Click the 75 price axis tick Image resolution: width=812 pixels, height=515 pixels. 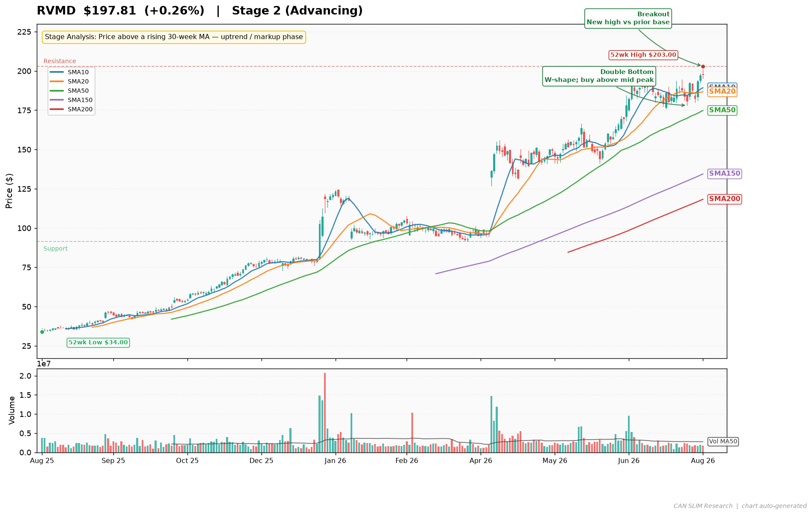pyautogui.click(x=26, y=268)
